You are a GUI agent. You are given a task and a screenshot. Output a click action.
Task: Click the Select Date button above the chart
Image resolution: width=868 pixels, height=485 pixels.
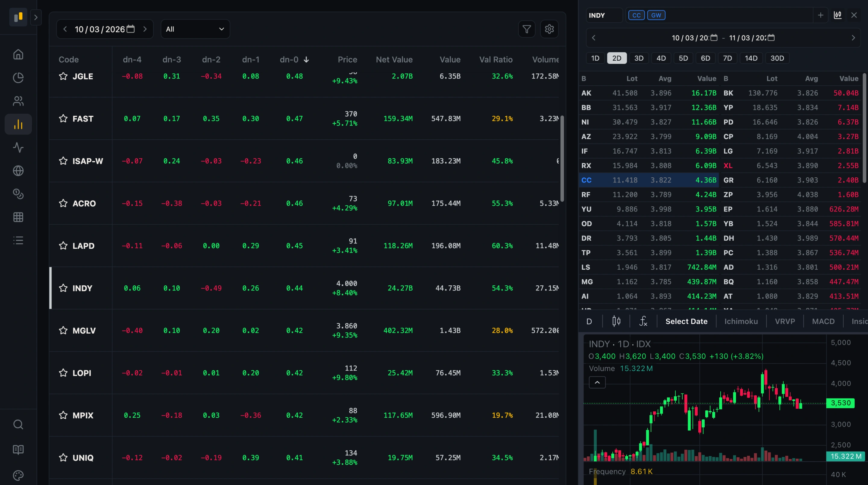coord(686,321)
